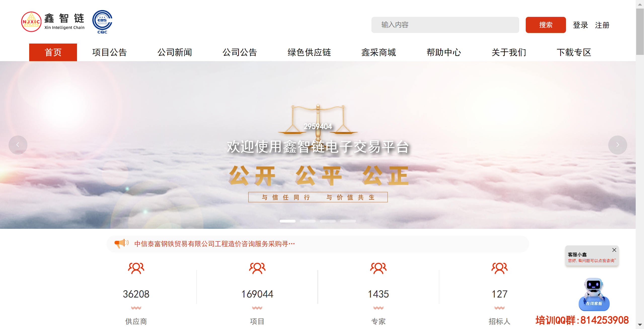Screen dimensions: 644x329
Task: Open the 关于我们 about page
Action: (509, 52)
